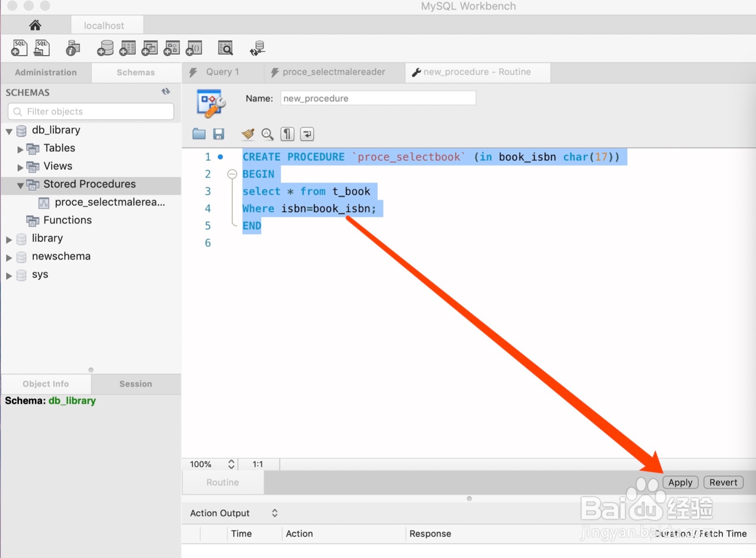Select the db_library schema name
The width and height of the screenshot is (756, 558).
pos(56,130)
